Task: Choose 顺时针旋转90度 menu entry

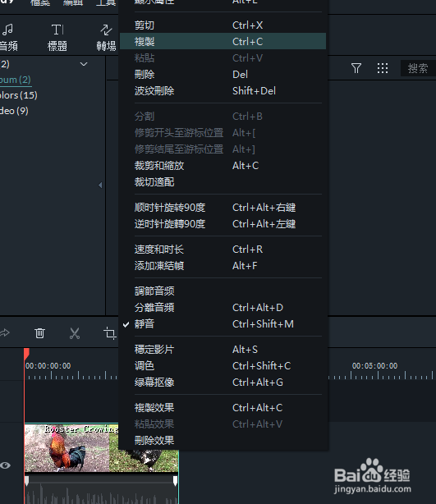Action: point(223,208)
